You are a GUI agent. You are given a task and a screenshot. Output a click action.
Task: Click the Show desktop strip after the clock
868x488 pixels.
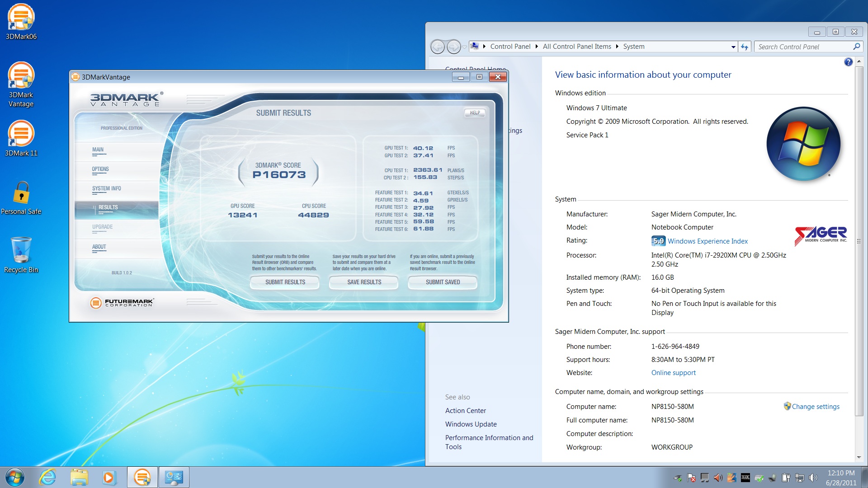click(864, 478)
